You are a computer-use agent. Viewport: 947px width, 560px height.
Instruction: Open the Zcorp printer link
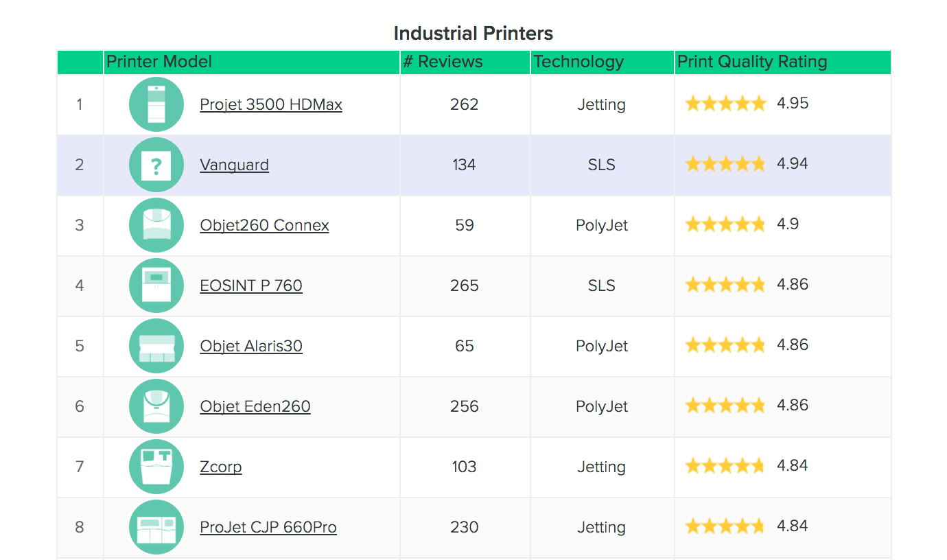tap(221, 467)
